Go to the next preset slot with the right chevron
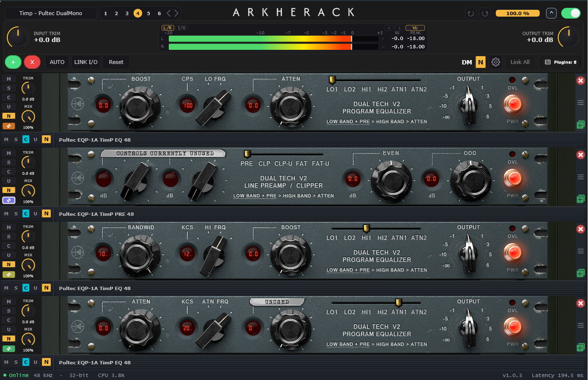 click(x=176, y=13)
